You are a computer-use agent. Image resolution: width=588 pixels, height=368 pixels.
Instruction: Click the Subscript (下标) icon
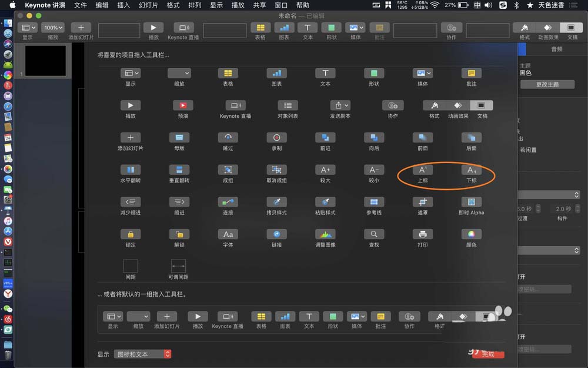[471, 170]
